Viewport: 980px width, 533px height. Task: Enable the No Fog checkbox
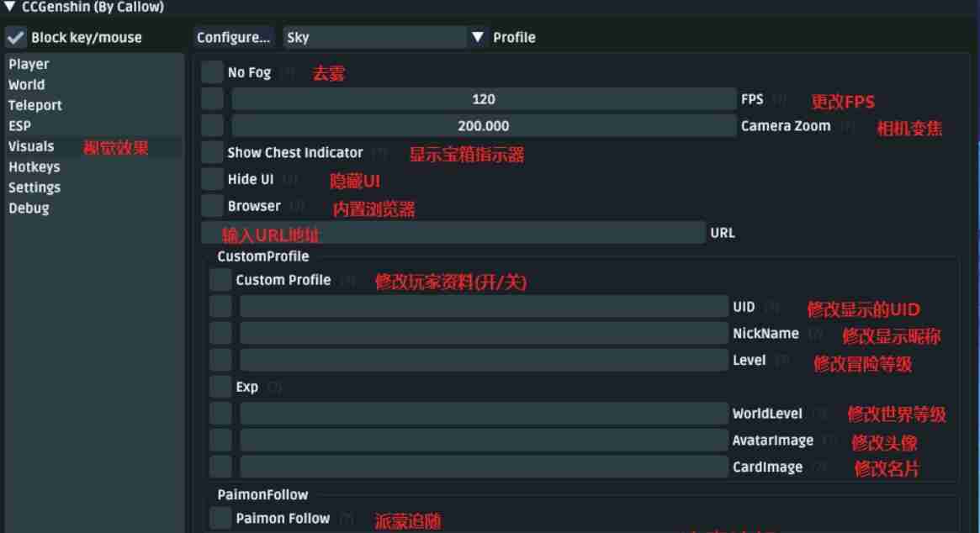(212, 72)
